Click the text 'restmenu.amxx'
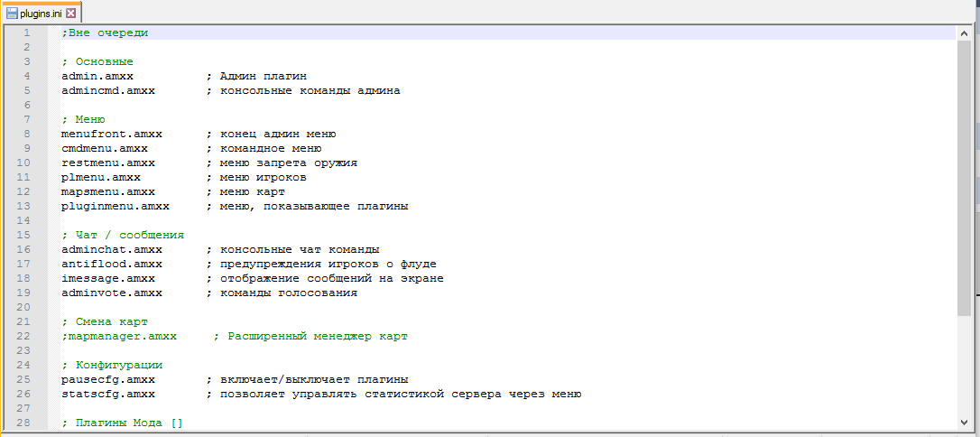 point(108,163)
